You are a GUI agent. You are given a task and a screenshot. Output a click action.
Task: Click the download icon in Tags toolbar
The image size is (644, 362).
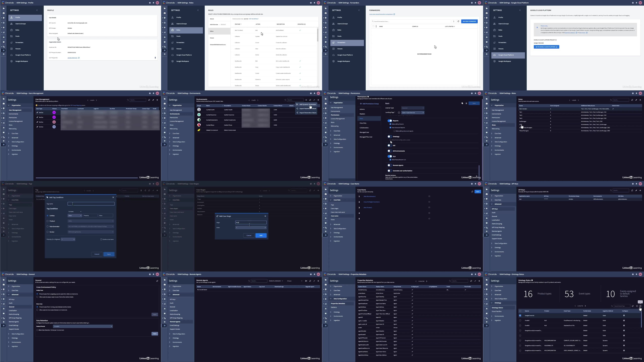coord(141,191)
